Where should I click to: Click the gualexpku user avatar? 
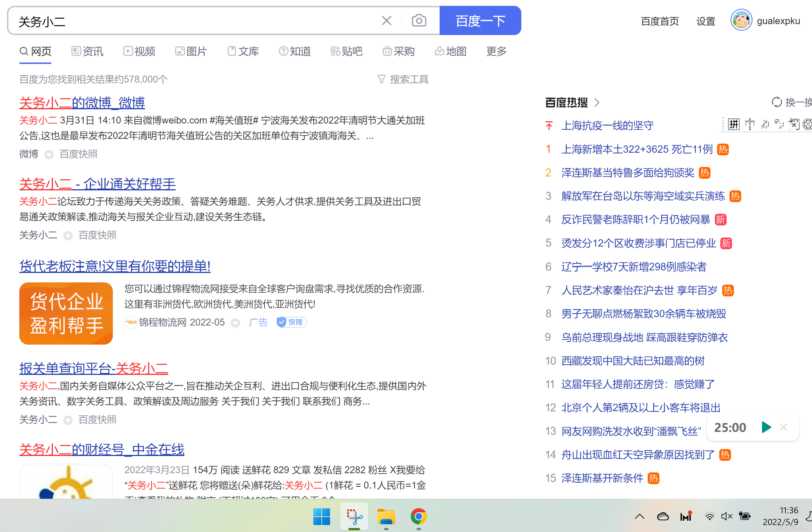(741, 20)
